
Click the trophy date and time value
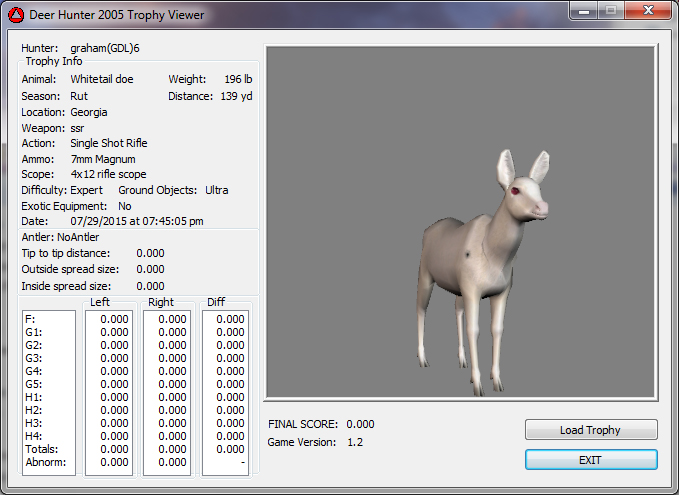(137, 221)
